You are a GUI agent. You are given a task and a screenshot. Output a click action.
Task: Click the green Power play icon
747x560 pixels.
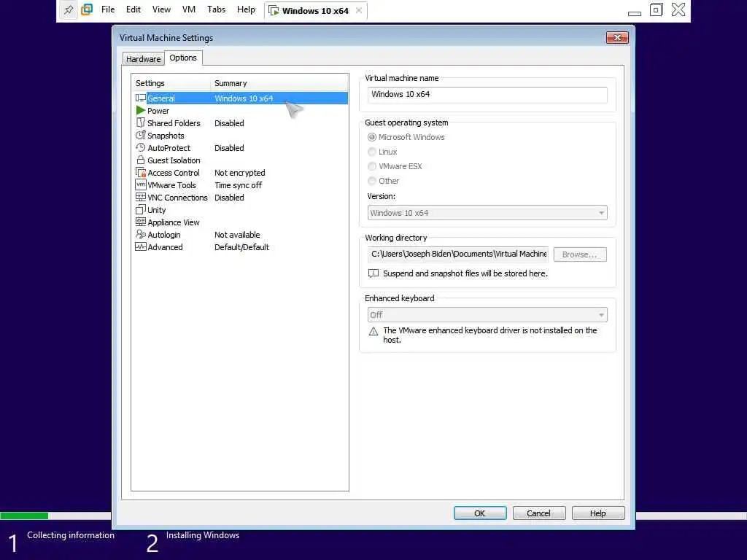point(141,111)
